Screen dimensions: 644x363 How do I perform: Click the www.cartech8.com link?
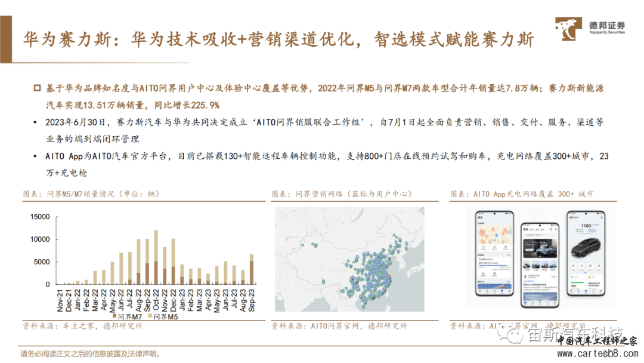pyautogui.click(x=597, y=353)
